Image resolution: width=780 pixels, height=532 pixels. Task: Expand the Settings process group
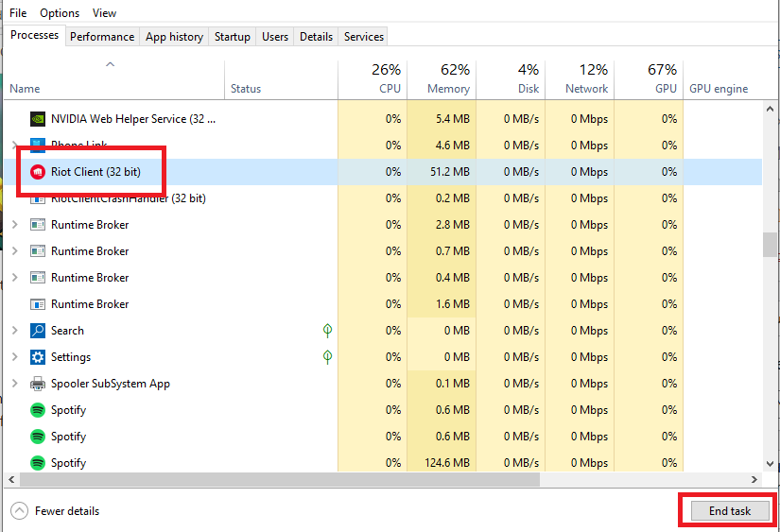coord(14,357)
